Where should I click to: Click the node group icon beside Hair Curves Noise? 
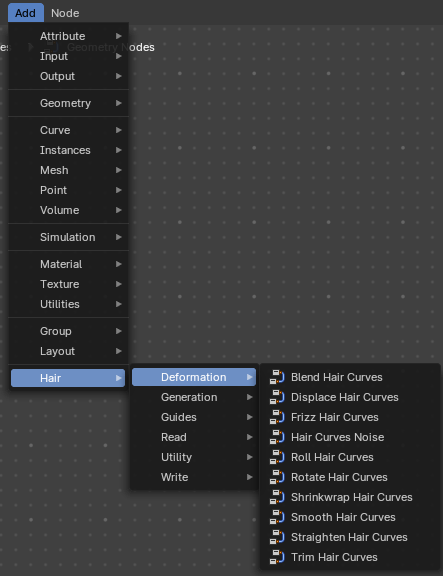tap(277, 437)
